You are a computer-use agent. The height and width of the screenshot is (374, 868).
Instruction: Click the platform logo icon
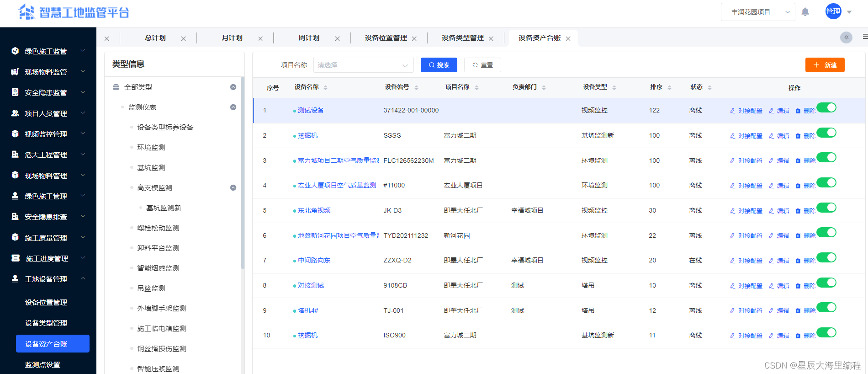[x=26, y=12]
